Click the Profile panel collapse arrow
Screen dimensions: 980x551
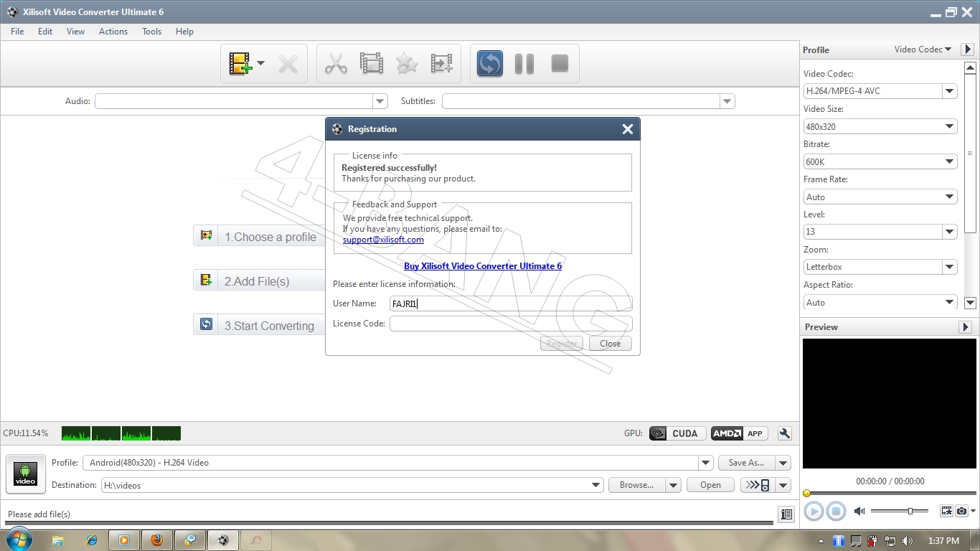tap(967, 50)
